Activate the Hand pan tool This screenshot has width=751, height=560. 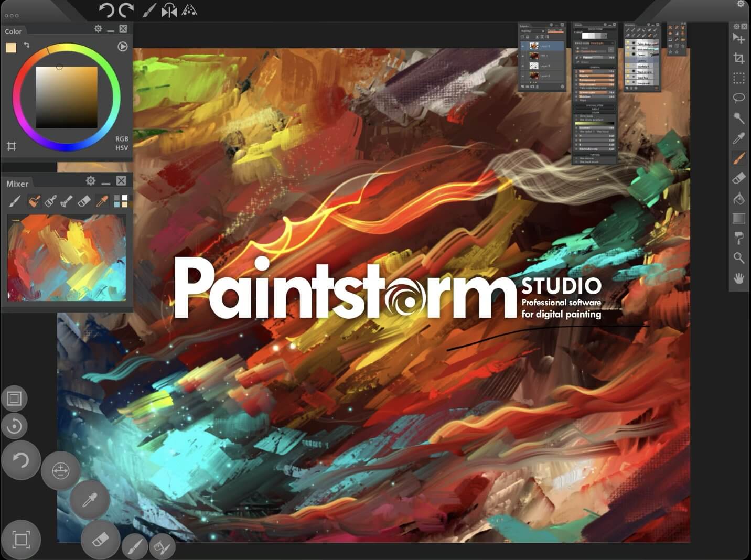(x=739, y=278)
